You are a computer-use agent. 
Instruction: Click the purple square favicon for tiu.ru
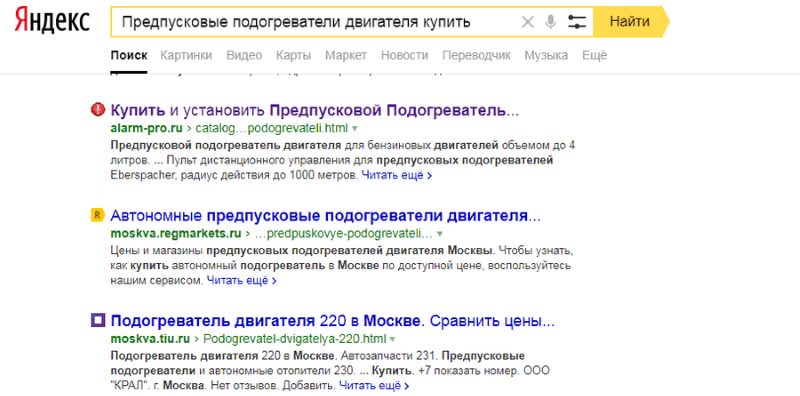click(97, 320)
